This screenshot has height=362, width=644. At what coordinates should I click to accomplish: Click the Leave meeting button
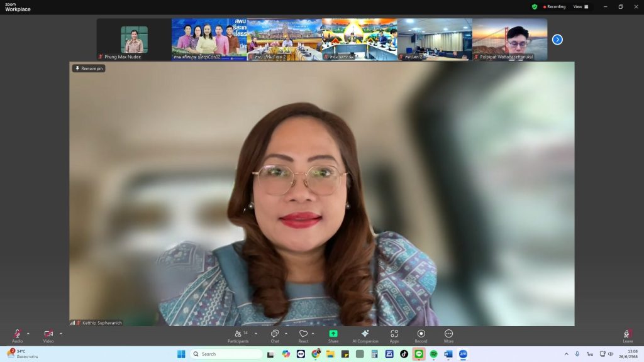[x=627, y=335]
